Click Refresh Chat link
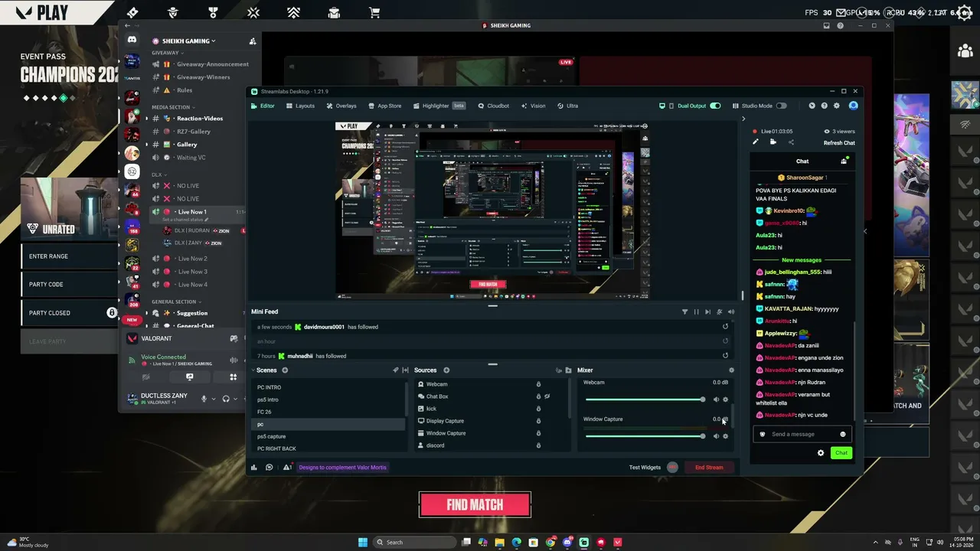 coord(839,143)
